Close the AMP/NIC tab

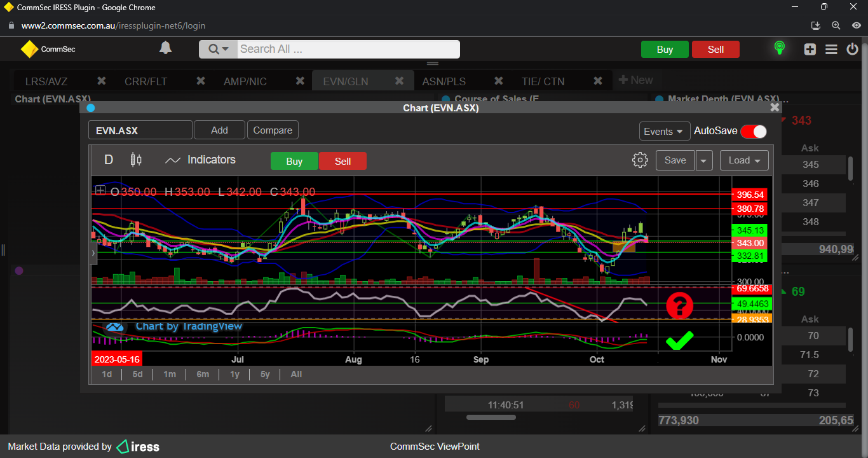pos(300,81)
